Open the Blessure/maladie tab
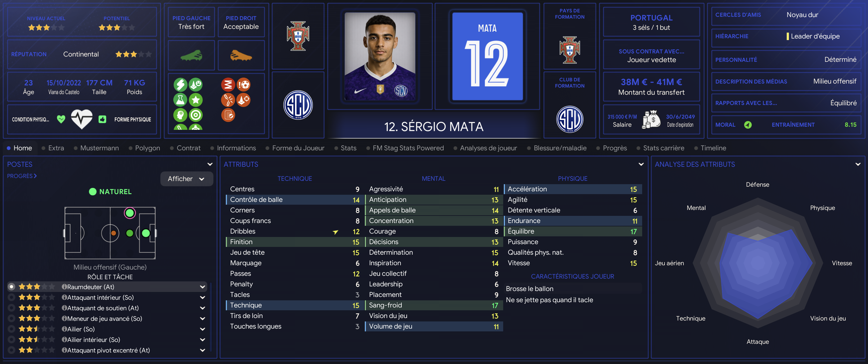The height and width of the screenshot is (364, 868). pyautogui.click(x=560, y=148)
